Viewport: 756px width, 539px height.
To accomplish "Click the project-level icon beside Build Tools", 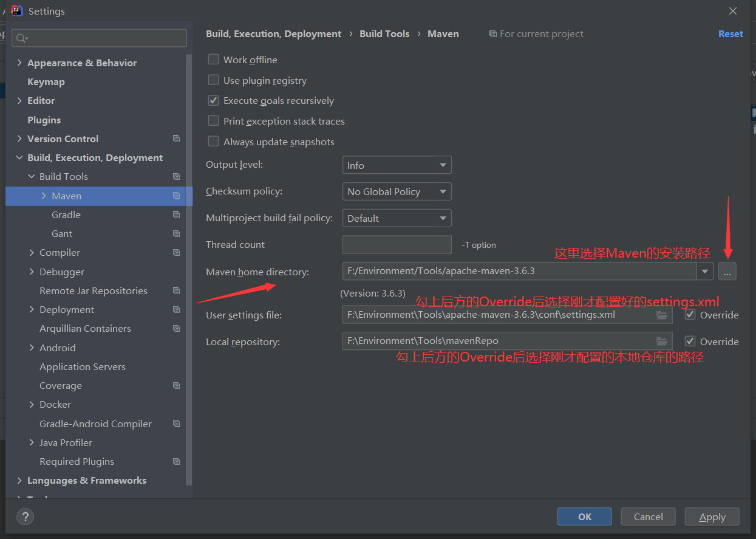I will click(176, 176).
